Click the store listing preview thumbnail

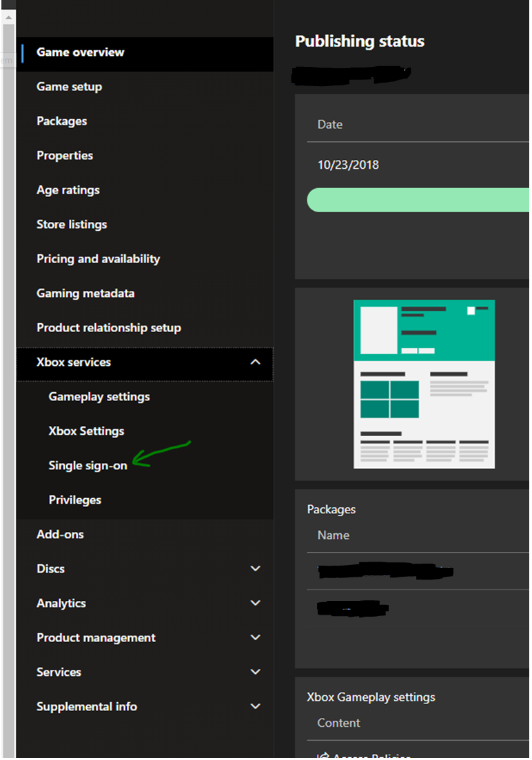(424, 384)
